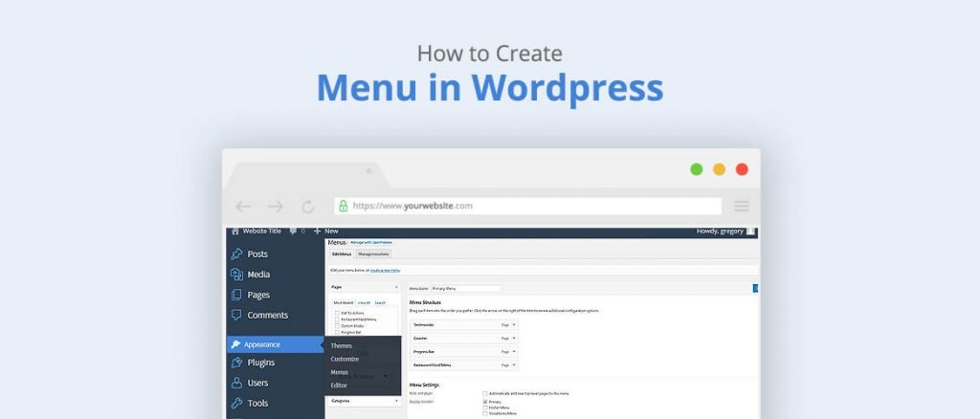Click the Media icon in sidebar
980x419 pixels.
tap(237, 275)
